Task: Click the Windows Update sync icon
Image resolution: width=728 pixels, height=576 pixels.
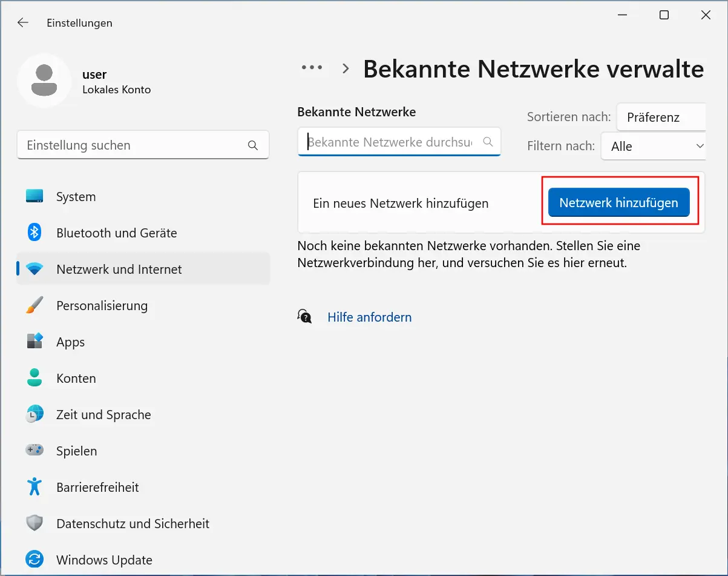Action: click(x=34, y=560)
